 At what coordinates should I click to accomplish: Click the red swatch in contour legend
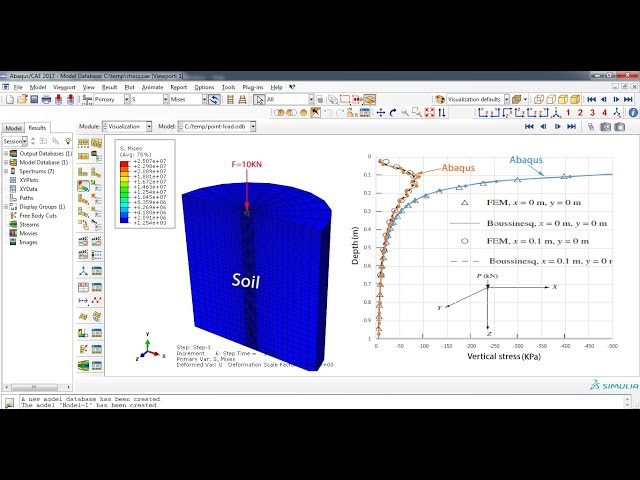pos(124,163)
